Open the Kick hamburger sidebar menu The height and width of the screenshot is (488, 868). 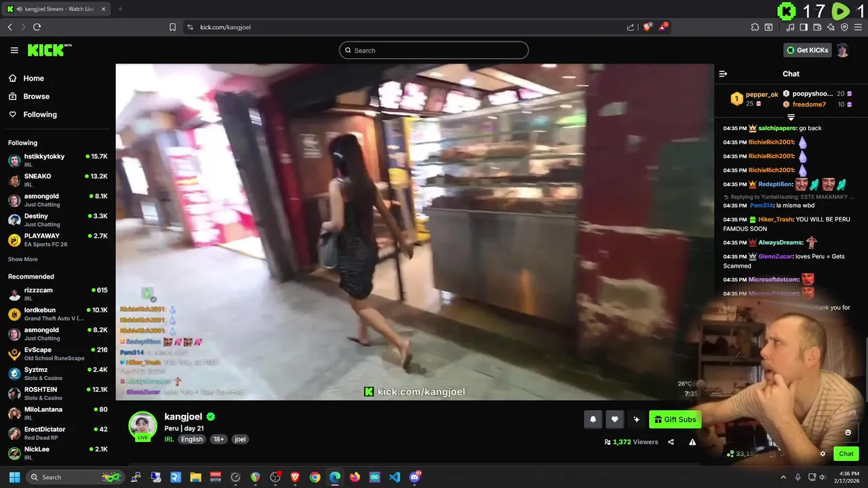[x=14, y=50]
